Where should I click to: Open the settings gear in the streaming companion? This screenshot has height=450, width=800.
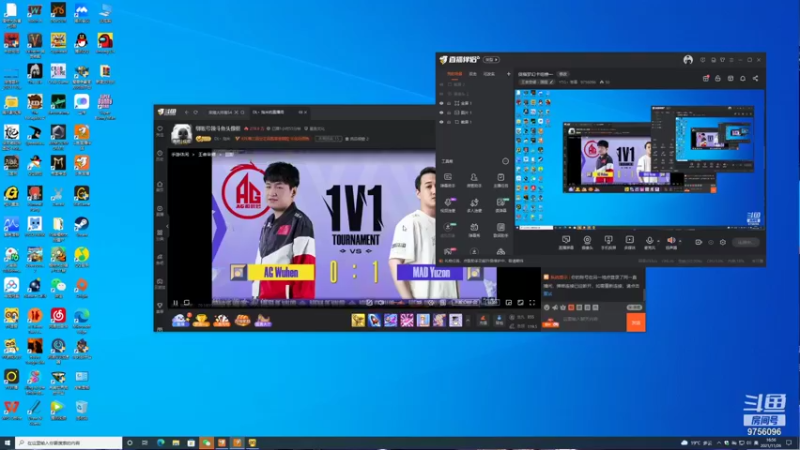pos(722,242)
